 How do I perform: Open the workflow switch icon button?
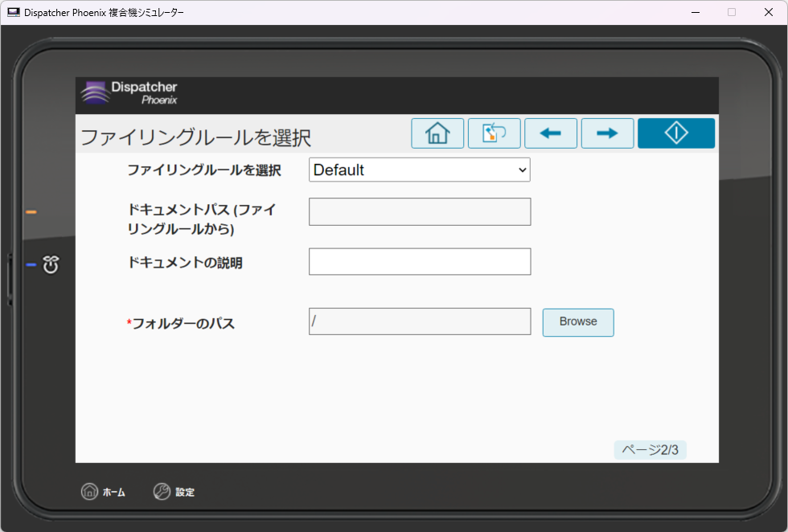point(494,133)
